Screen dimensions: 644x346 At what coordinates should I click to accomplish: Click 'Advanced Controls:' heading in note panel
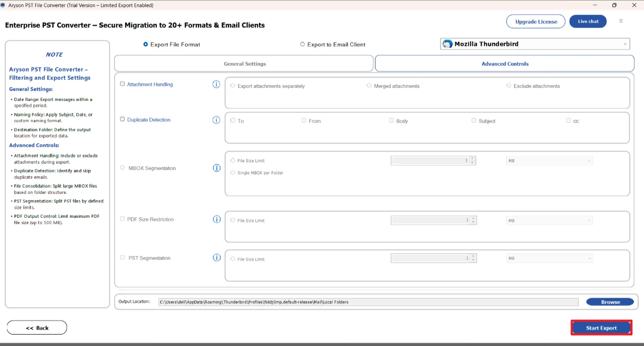tap(34, 145)
